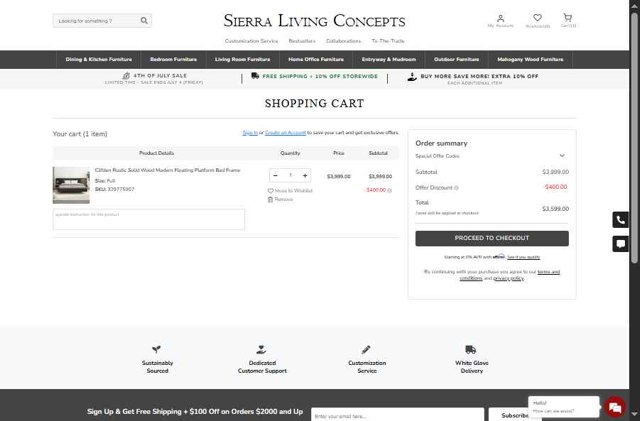Click the Clifden Rustic bed frame product title
Image resolution: width=640 pixels, height=421 pixels.
click(x=167, y=170)
